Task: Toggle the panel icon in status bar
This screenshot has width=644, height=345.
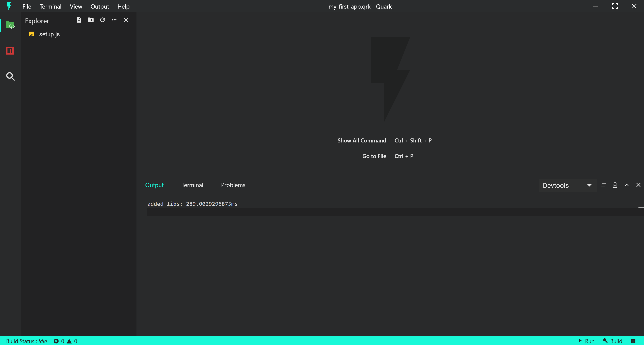Action: coord(633,341)
